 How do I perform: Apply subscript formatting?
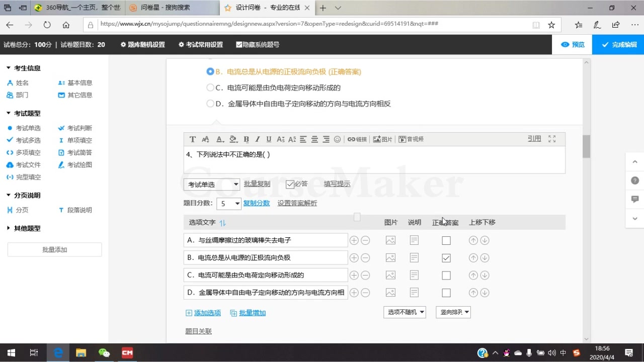(x=280, y=139)
